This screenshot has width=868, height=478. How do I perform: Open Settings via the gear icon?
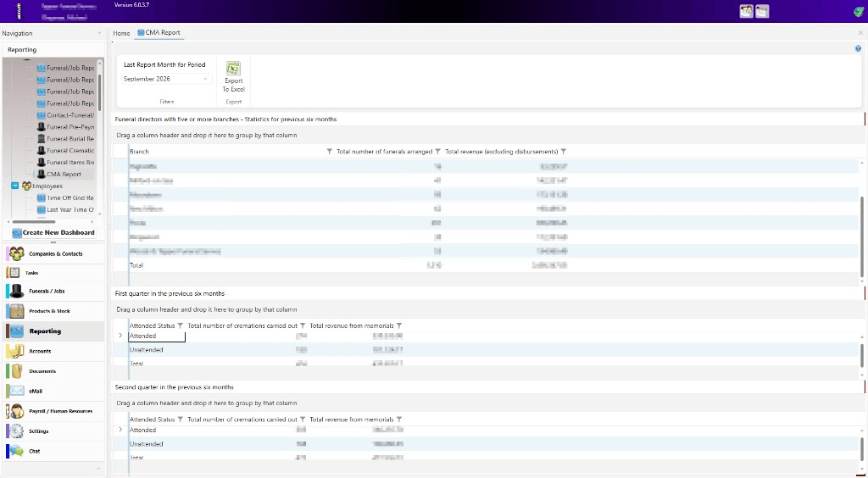[17, 431]
